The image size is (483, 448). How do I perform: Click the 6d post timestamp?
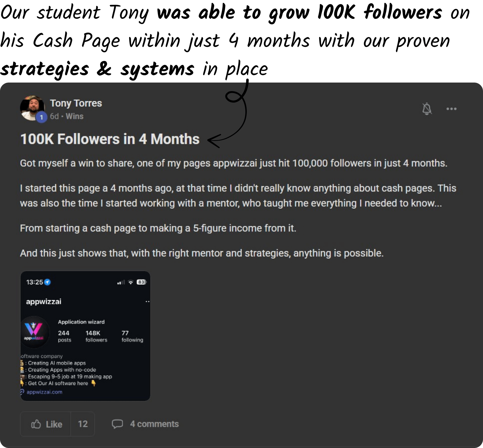coord(54,116)
